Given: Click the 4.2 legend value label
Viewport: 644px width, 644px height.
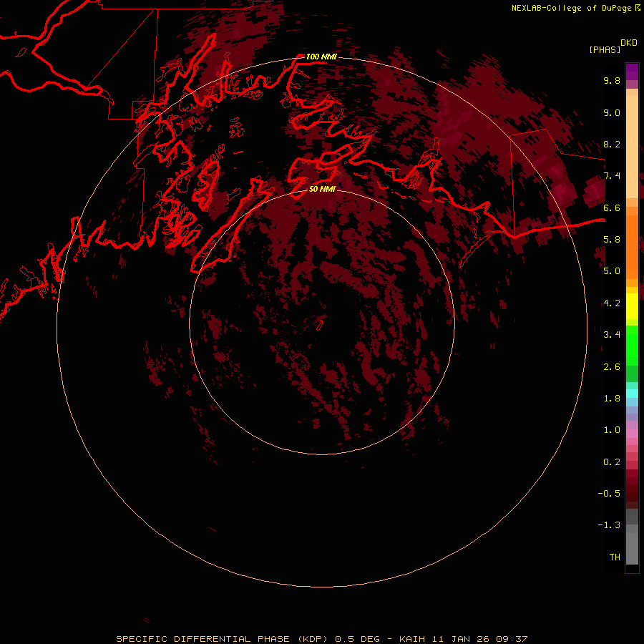Looking at the screenshot, I should 612,303.
